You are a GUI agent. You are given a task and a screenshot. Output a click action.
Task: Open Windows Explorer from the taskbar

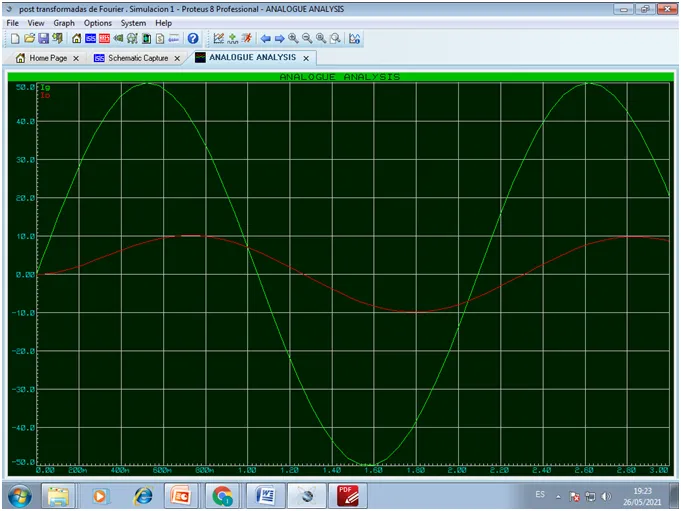58,495
